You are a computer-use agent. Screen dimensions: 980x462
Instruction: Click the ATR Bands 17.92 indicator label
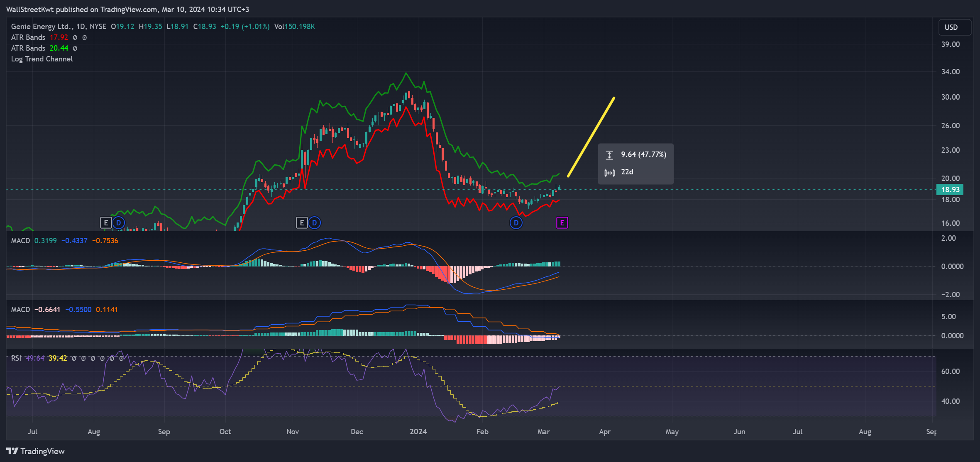pyautogui.click(x=39, y=37)
